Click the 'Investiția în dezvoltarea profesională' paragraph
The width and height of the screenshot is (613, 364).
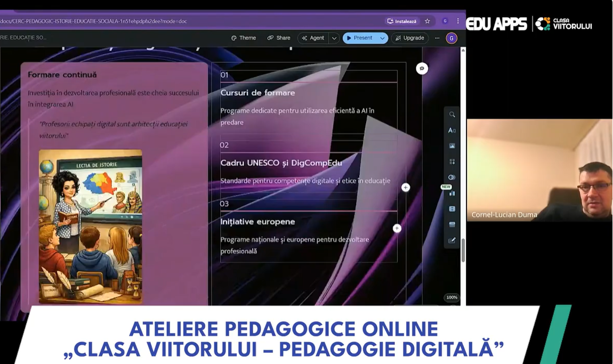(114, 99)
